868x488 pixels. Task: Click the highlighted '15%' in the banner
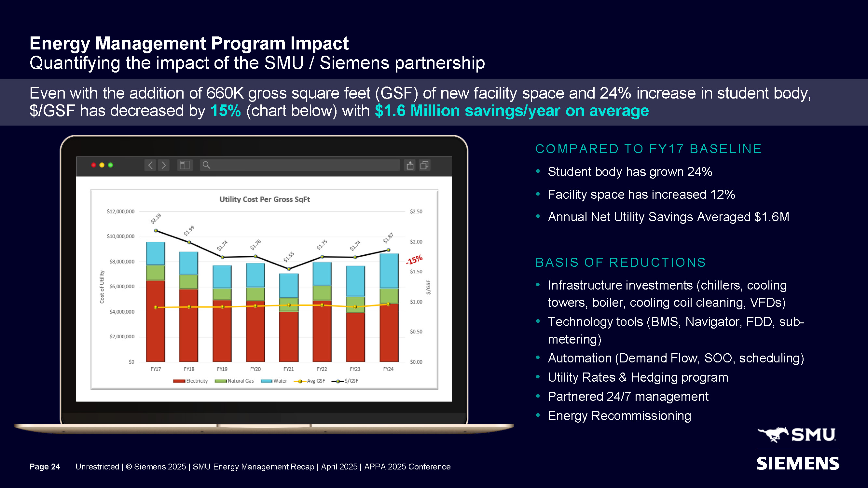point(226,111)
